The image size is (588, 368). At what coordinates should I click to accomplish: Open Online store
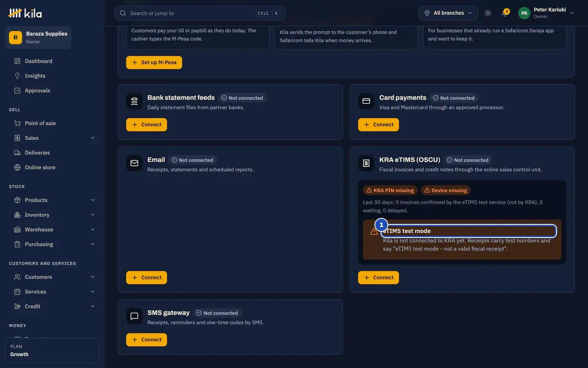(x=52, y=168)
